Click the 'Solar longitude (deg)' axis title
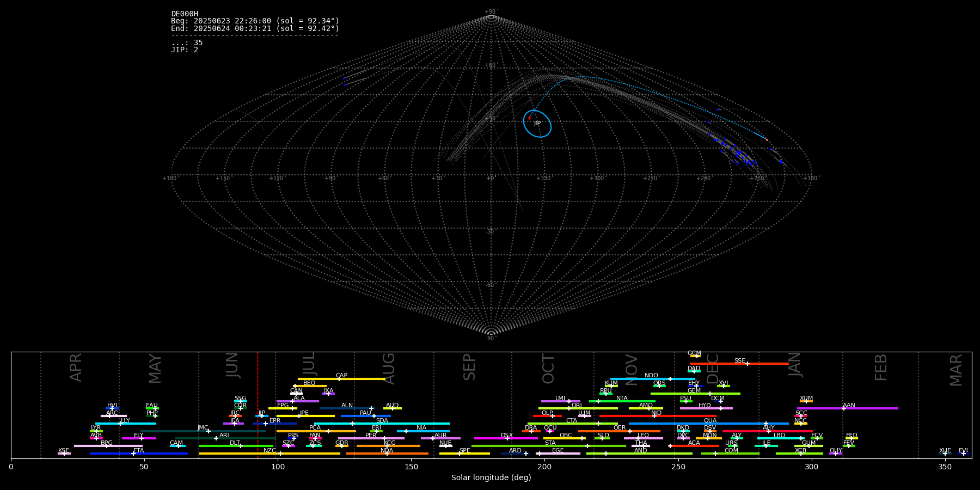This screenshot has width=980, height=490. [x=491, y=477]
